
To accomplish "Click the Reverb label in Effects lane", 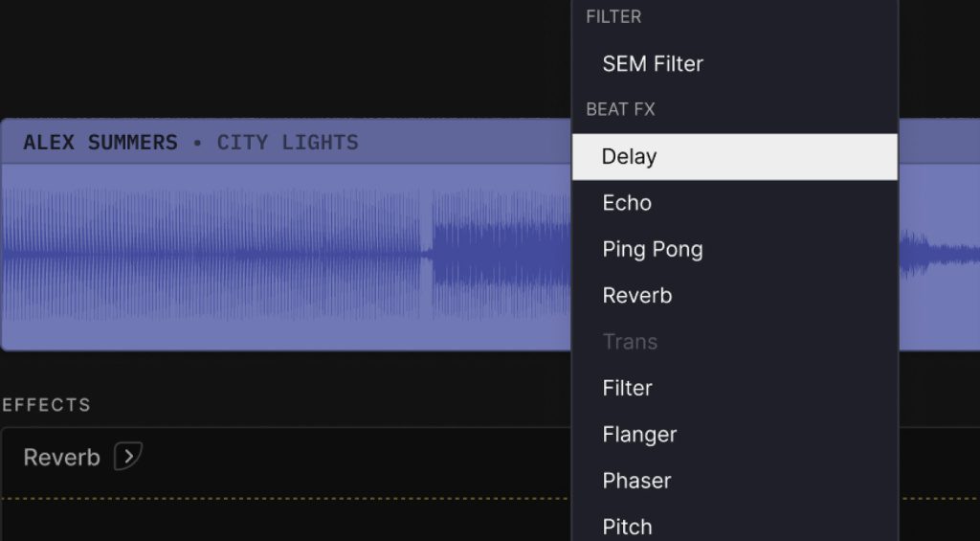I will coord(61,457).
